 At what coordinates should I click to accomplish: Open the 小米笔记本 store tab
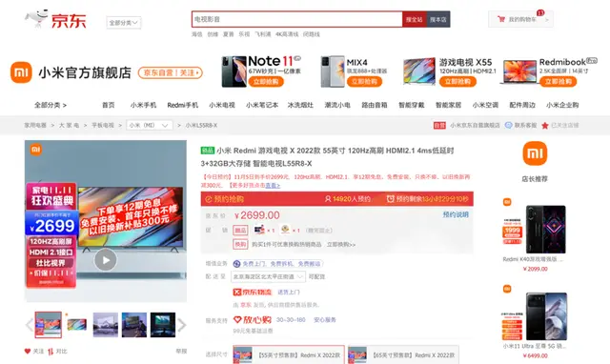(262, 105)
